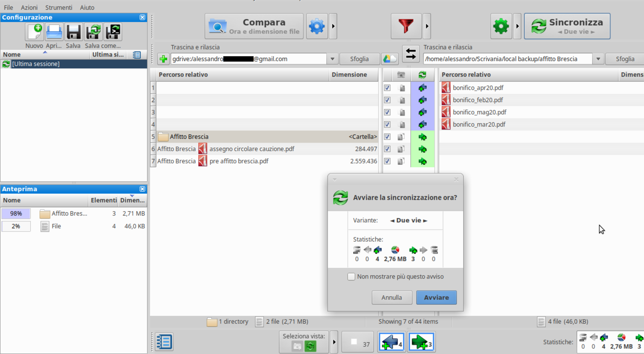Click the save-as batch job terminal icon

click(x=113, y=32)
